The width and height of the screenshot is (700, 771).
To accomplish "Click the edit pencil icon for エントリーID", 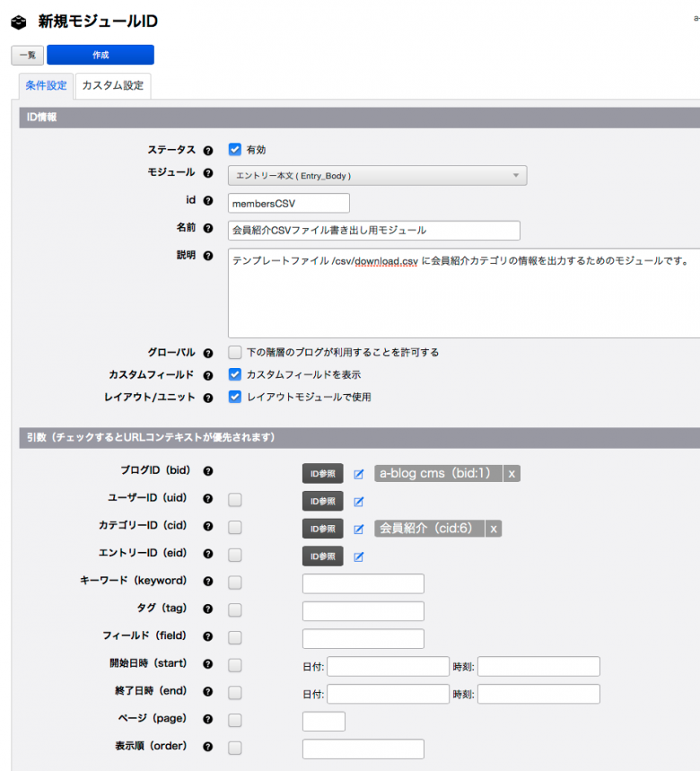I will 358,556.
